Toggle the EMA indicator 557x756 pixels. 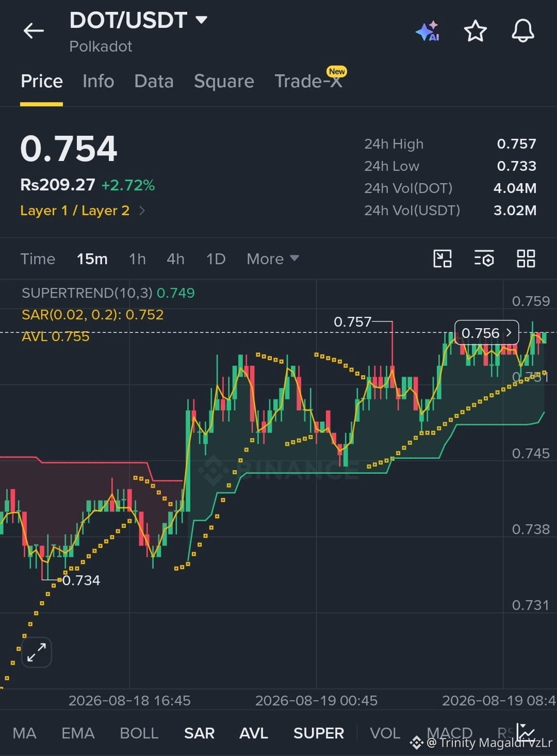pyautogui.click(x=78, y=733)
